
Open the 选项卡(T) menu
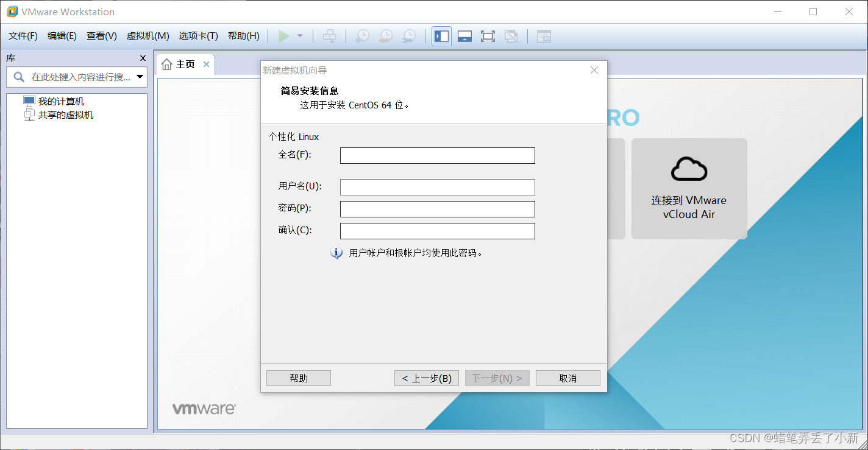pos(198,36)
